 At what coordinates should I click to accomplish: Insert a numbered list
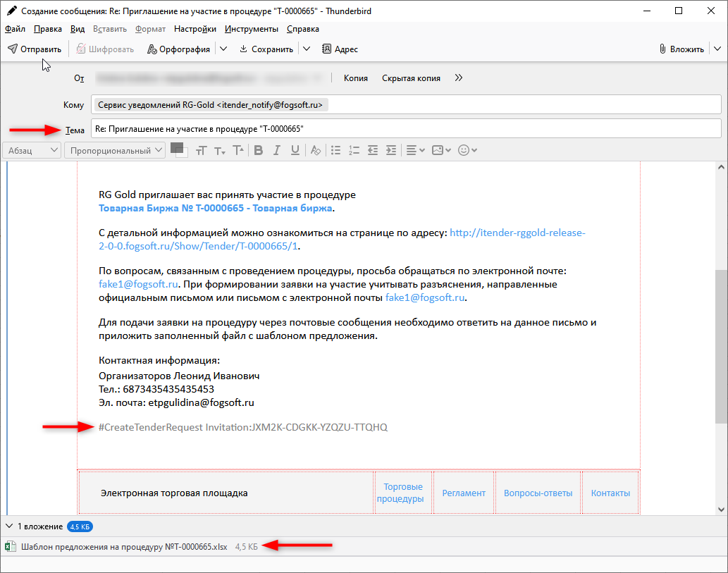pos(354,150)
